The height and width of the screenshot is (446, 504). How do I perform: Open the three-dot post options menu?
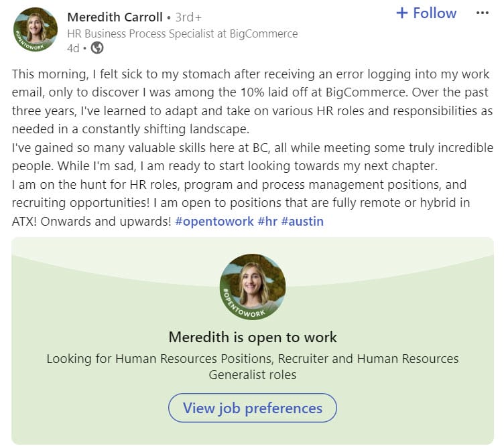pyautogui.click(x=482, y=13)
